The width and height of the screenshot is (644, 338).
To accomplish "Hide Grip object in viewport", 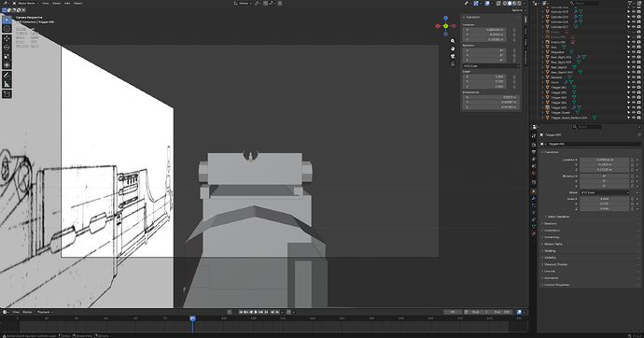I will click(634, 48).
